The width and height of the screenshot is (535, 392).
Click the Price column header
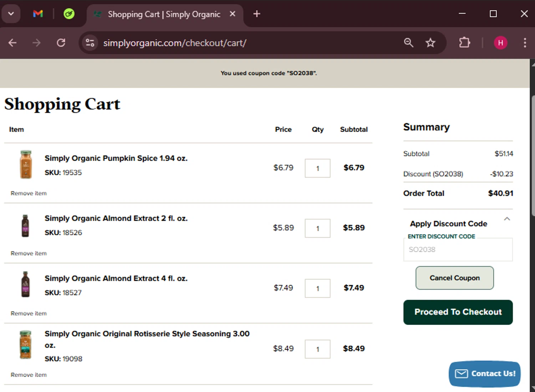[x=283, y=129]
